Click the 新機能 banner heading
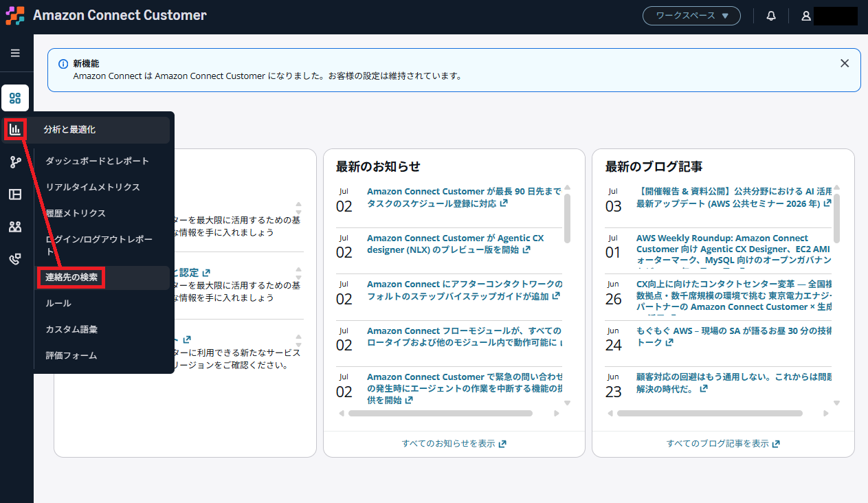This screenshot has width=868, height=503. point(86,64)
